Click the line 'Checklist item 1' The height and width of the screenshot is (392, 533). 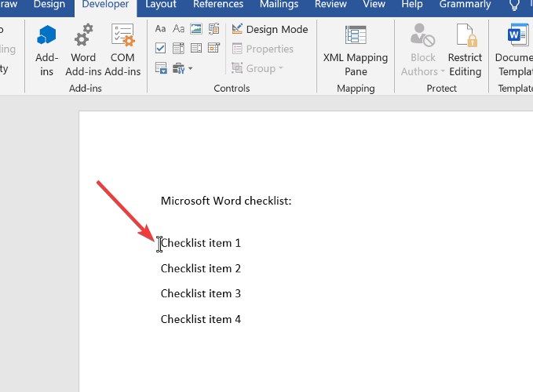[200, 243]
